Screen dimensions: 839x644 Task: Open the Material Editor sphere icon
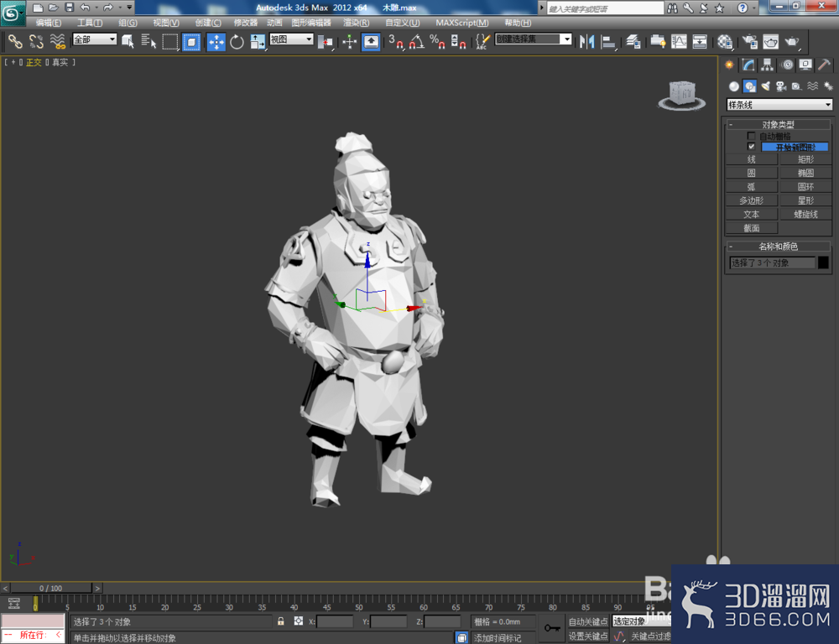click(725, 41)
